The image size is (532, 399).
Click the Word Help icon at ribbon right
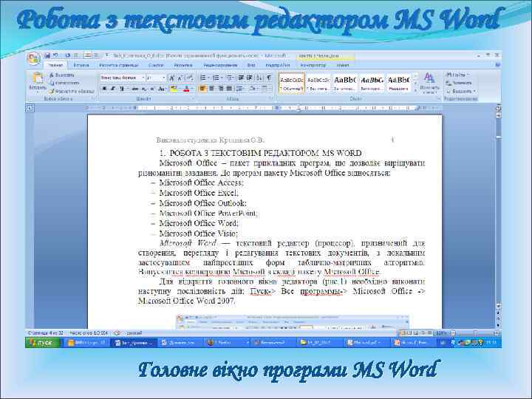click(x=497, y=64)
